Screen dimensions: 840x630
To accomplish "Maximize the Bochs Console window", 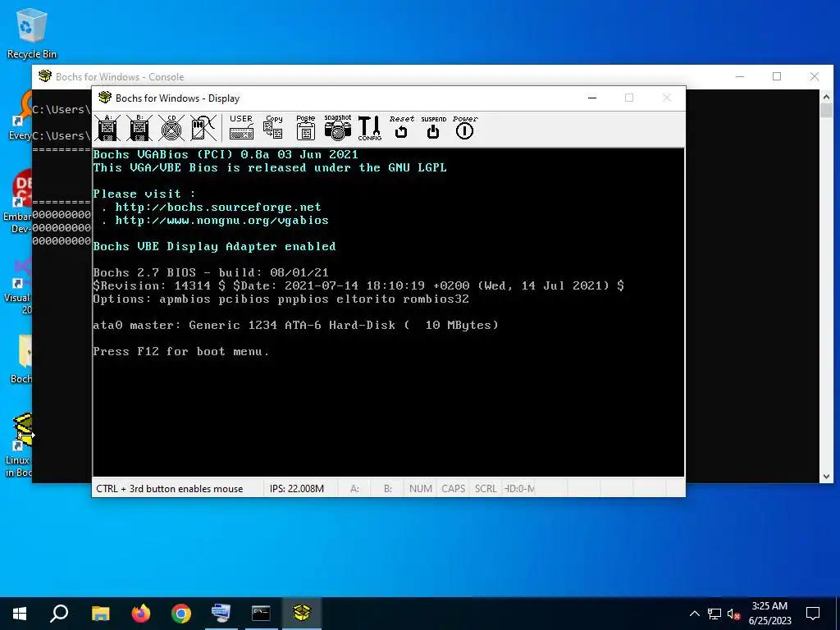I will coord(777,76).
